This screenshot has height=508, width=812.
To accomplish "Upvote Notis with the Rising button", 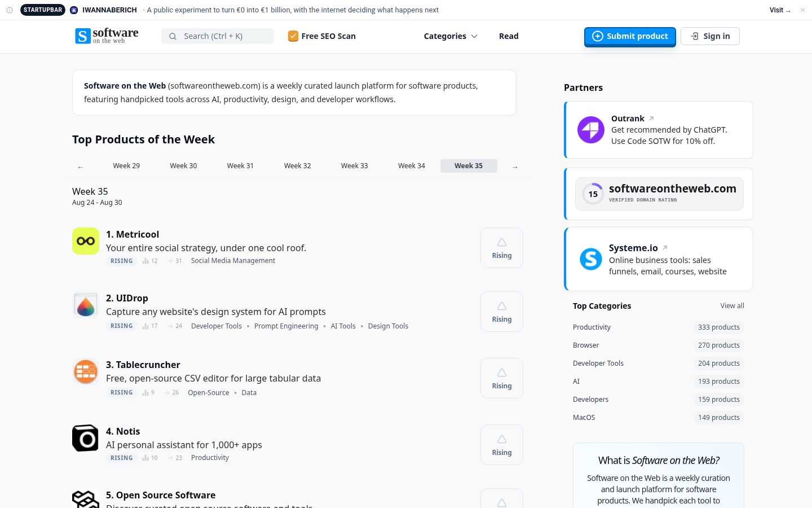I will coord(502,445).
